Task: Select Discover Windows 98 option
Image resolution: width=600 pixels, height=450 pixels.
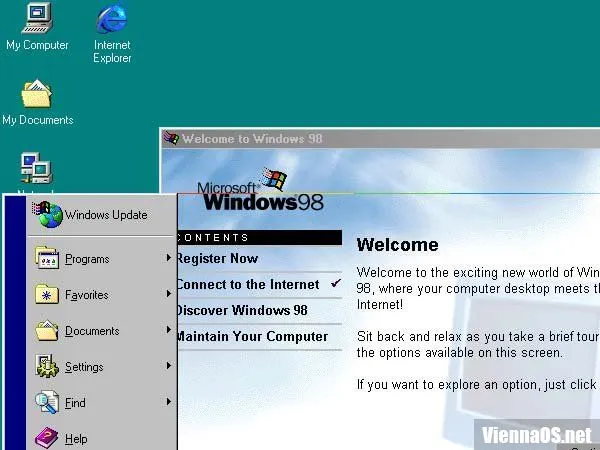Action: [242, 310]
